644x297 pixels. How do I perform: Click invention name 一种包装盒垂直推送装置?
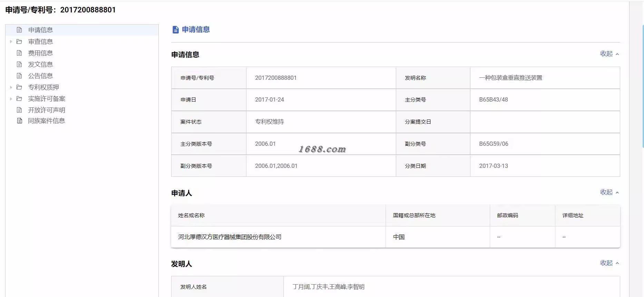510,78
